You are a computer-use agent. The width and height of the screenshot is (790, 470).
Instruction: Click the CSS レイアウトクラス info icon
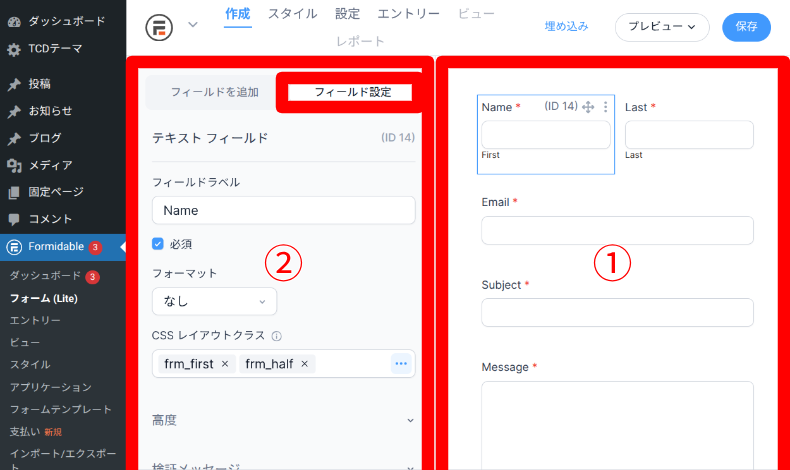[276, 336]
